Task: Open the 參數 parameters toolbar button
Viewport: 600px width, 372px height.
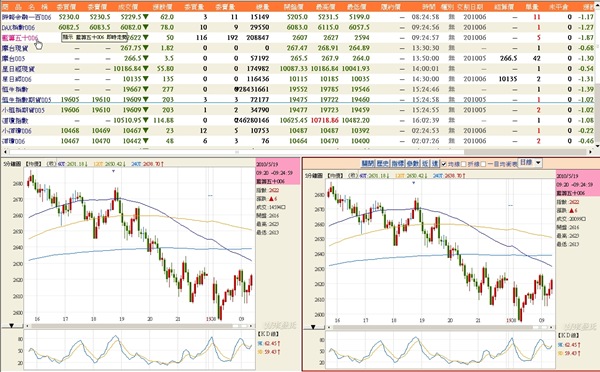Action: (x=412, y=163)
